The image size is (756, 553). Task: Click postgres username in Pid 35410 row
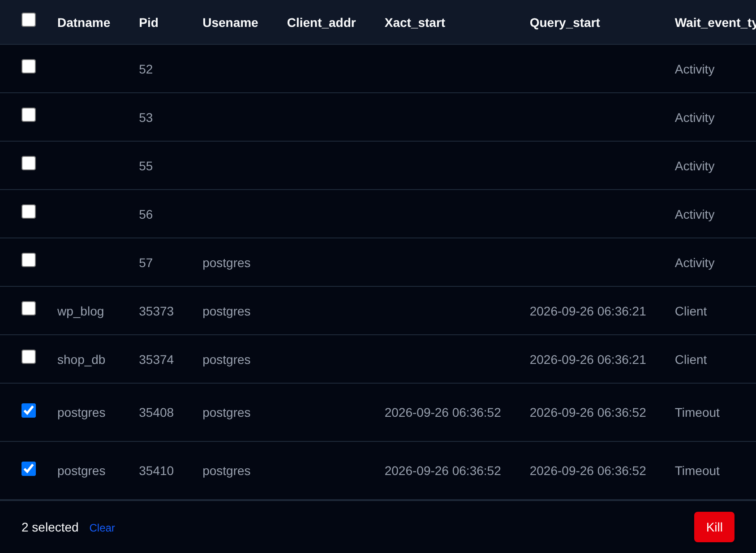pos(226,471)
